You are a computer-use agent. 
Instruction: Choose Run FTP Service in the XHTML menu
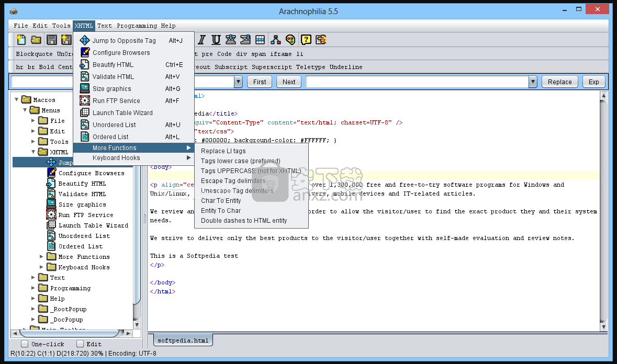click(134, 100)
